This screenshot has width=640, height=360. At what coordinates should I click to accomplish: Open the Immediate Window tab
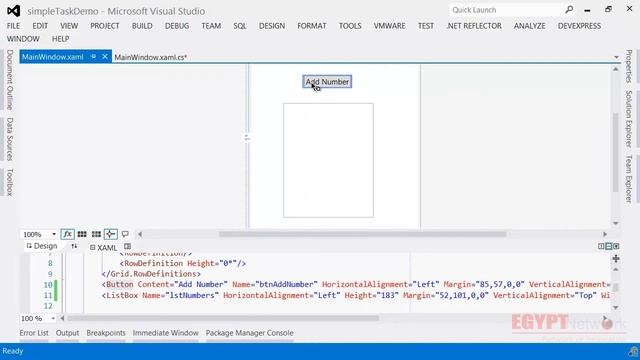point(166,333)
